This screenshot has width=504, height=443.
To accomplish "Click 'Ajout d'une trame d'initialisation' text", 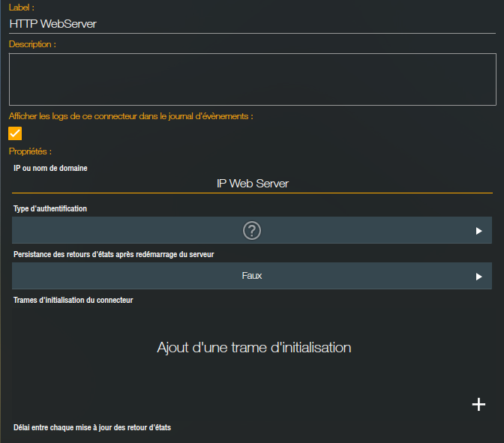I will 253,348.
